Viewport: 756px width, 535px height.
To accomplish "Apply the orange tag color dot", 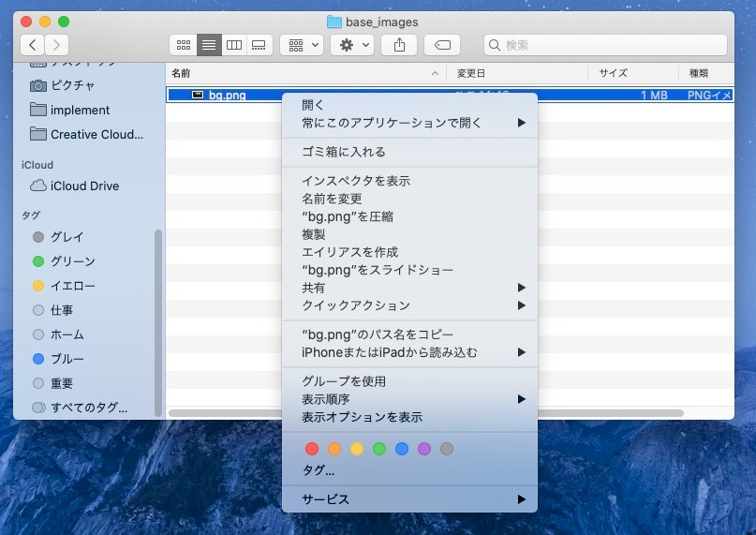I will 334,449.
